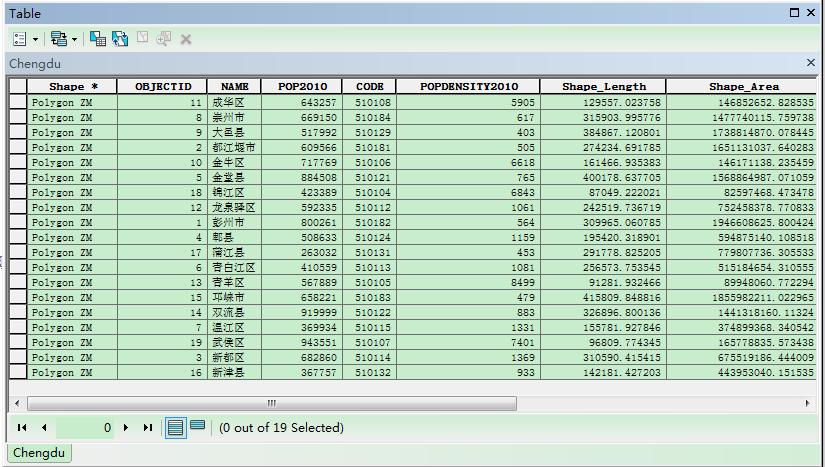The height and width of the screenshot is (467, 825).
Task: Click the POP2010 cell 682860
Action: (x=302, y=357)
